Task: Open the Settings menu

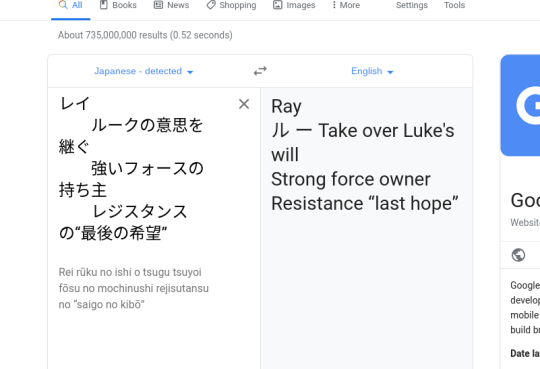Action: tap(412, 5)
